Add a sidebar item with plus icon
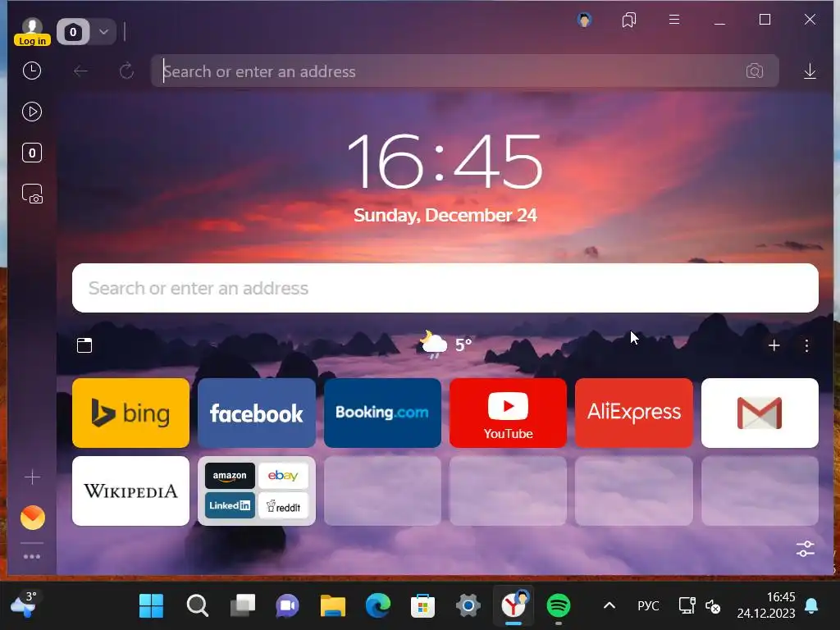The image size is (840, 630). [x=32, y=477]
